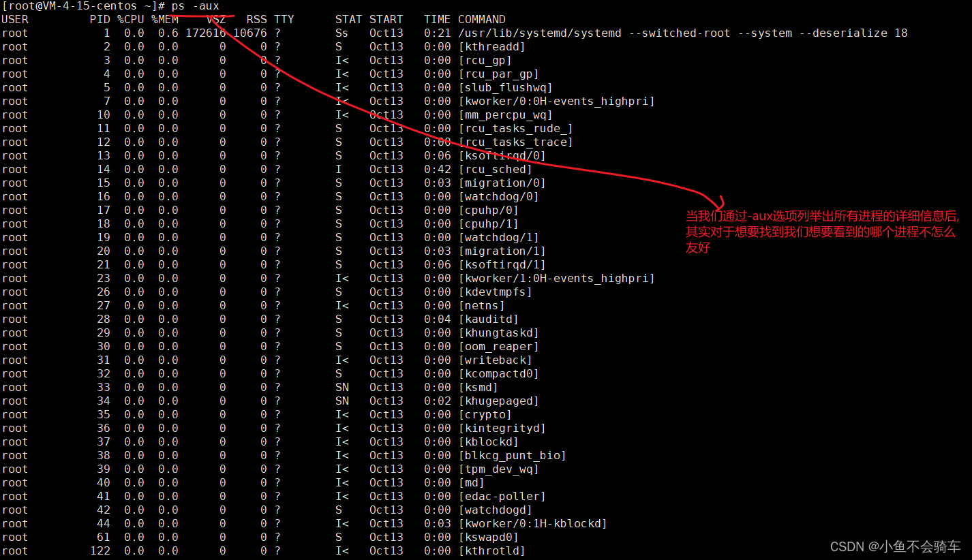The width and height of the screenshot is (972, 560).
Task: Click the [watchdogd] process name
Action: click(496, 510)
